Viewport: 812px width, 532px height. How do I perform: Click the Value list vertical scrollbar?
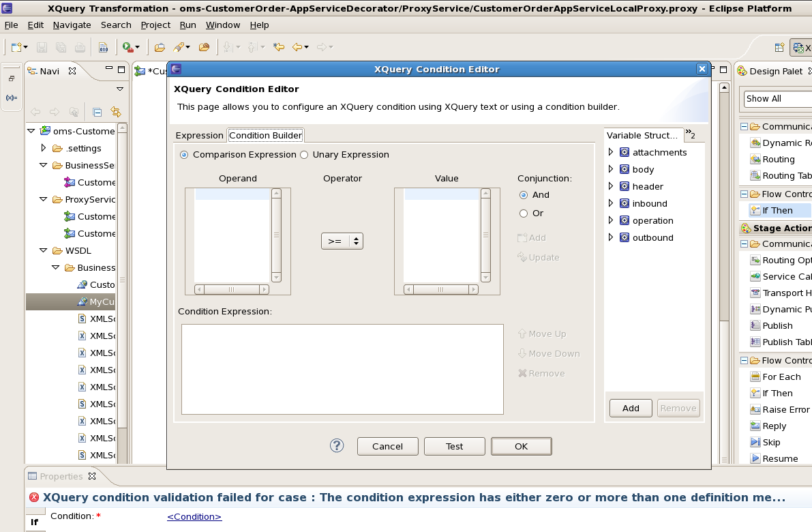[485, 235]
